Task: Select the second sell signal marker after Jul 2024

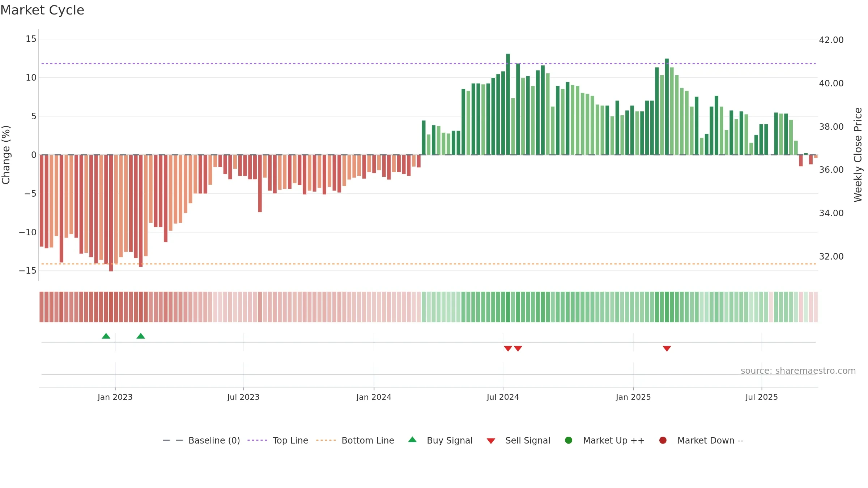Action: [518, 348]
